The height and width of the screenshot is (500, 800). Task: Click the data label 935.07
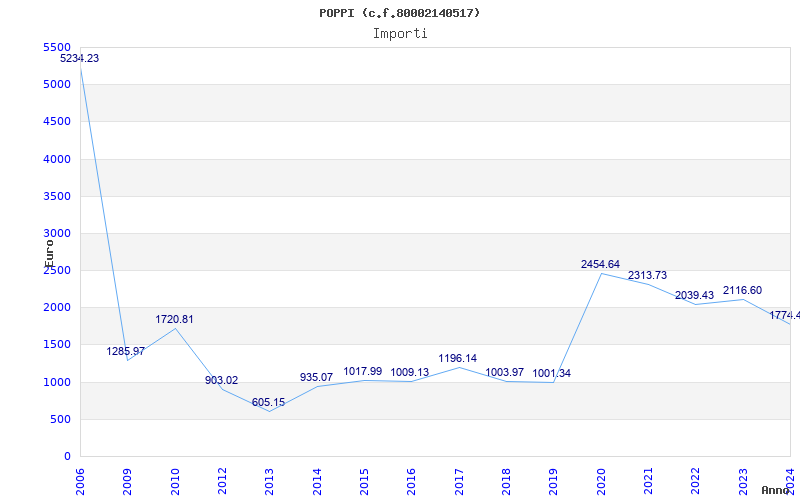[316, 378]
